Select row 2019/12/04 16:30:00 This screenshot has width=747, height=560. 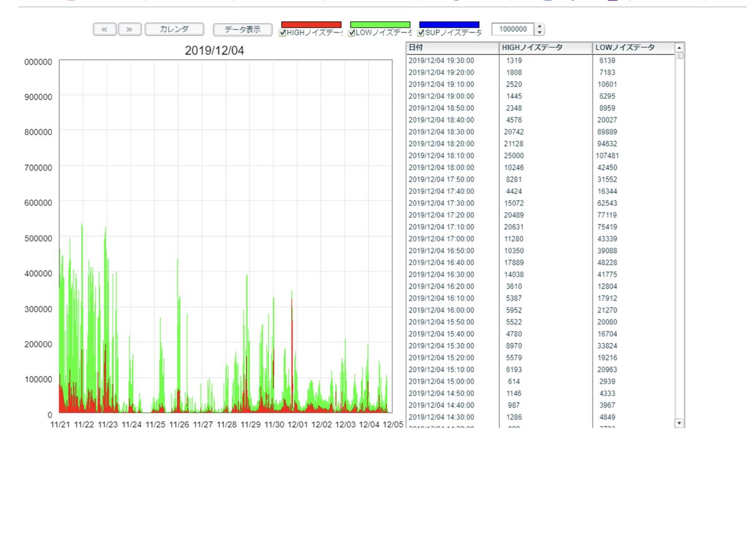(540, 274)
